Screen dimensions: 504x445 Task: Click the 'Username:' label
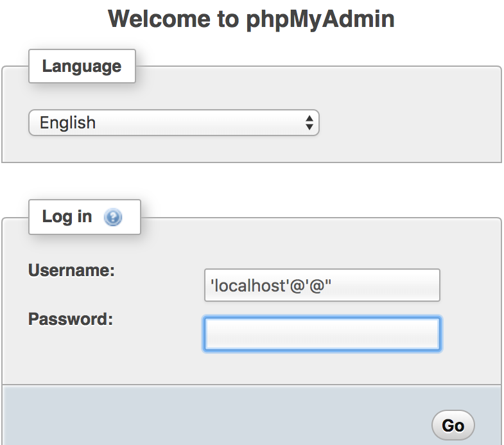[x=71, y=270]
